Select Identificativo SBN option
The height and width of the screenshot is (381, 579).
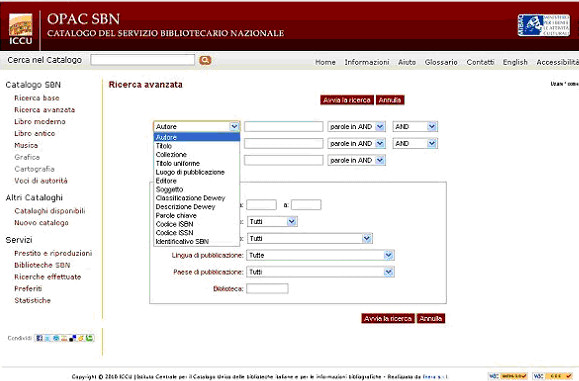pyautogui.click(x=196, y=242)
